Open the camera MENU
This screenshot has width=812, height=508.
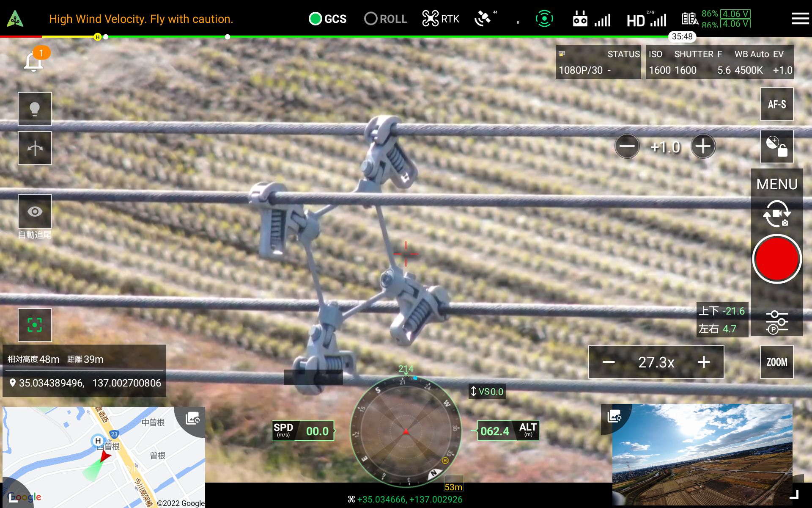[776, 184]
